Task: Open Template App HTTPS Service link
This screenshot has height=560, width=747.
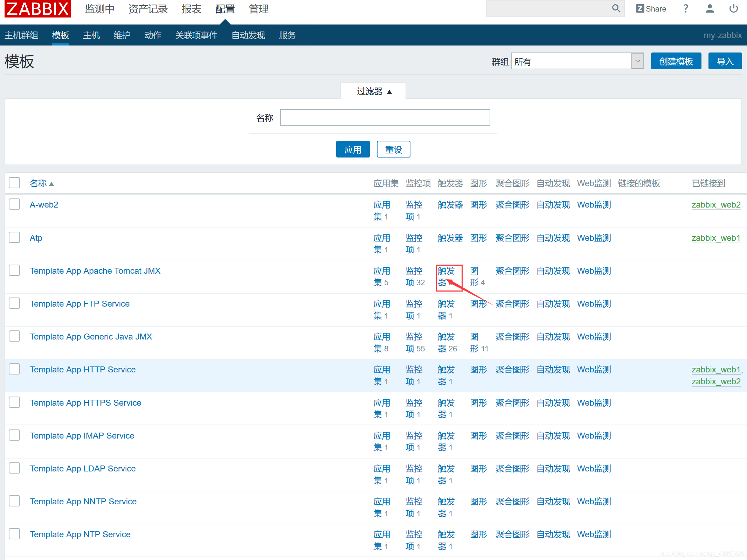Action: 85,403
